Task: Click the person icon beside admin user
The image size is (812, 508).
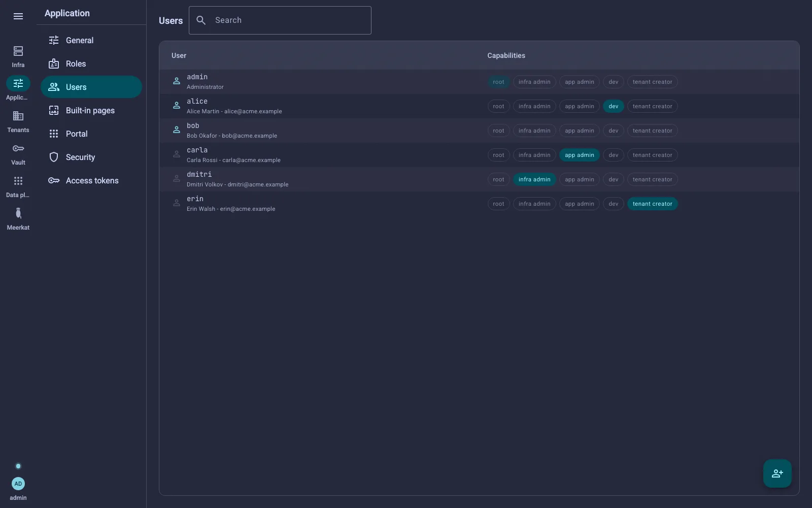Action: (x=177, y=81)
